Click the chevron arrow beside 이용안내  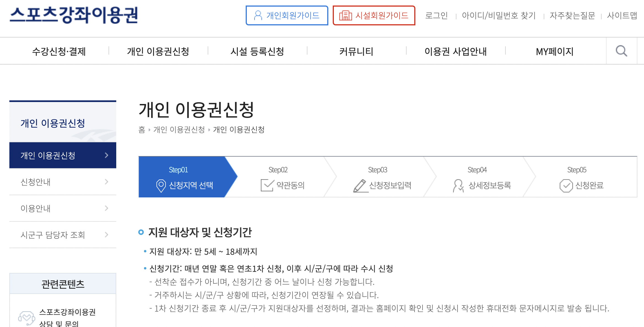pyautogui.click(x=107, y=208)
